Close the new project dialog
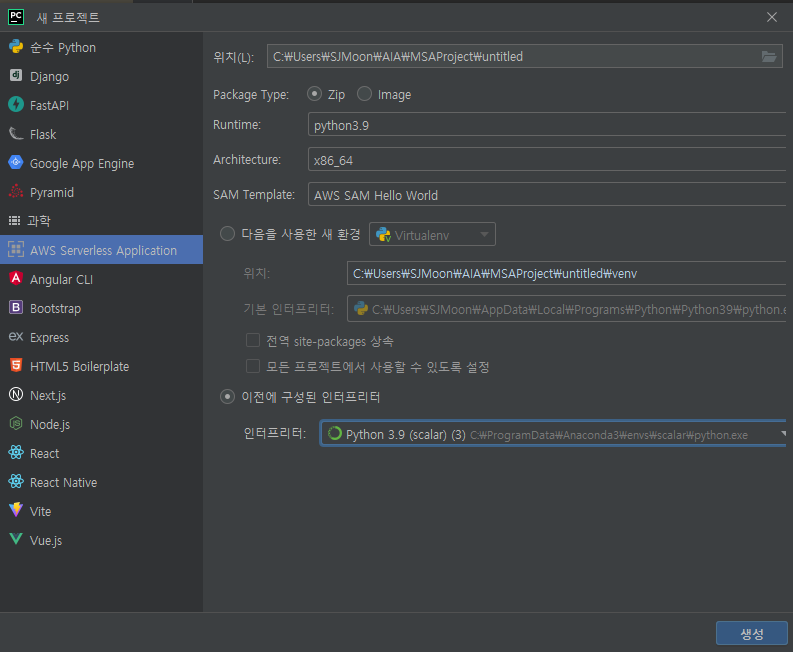 point(772,17)
